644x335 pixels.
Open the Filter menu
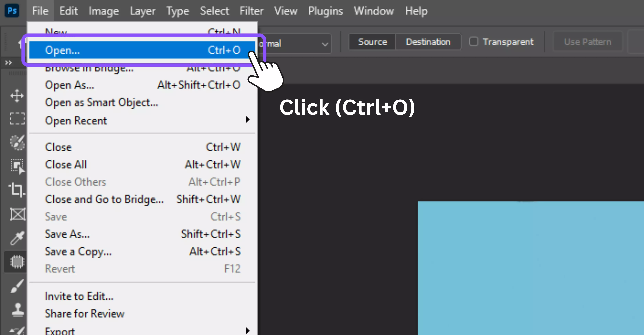click(x=251, y=11)
